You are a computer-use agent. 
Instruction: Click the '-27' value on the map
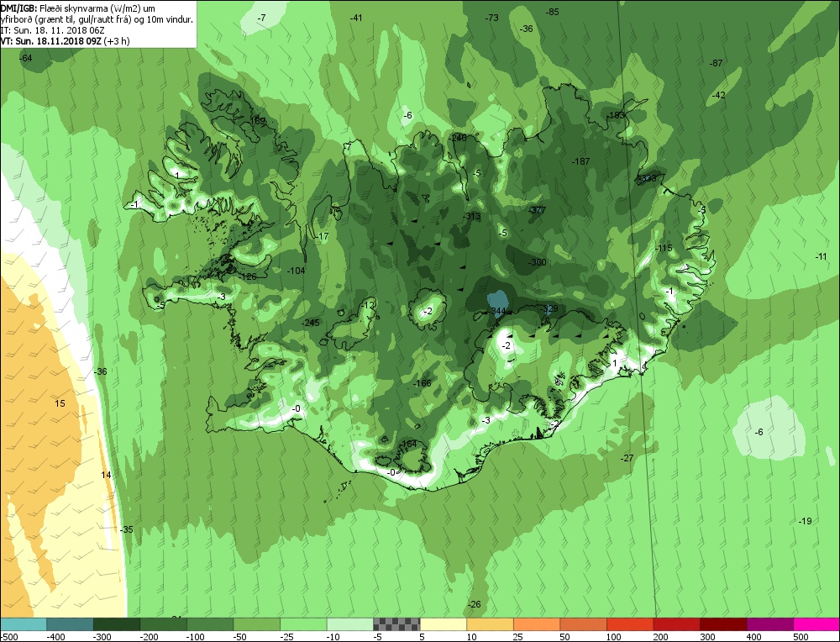click(627, 458)
